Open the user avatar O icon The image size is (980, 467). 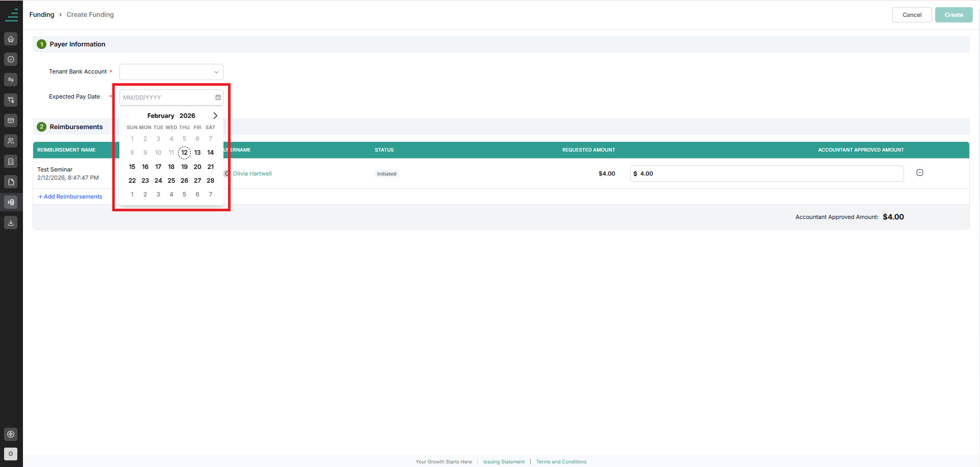[x=11, y=454]
